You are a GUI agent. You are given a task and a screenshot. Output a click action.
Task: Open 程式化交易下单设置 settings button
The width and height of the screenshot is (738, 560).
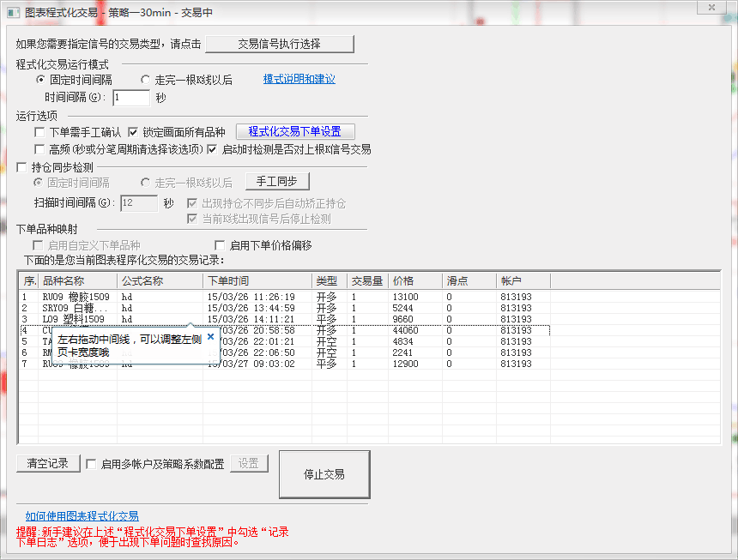(x=295, y=131)
